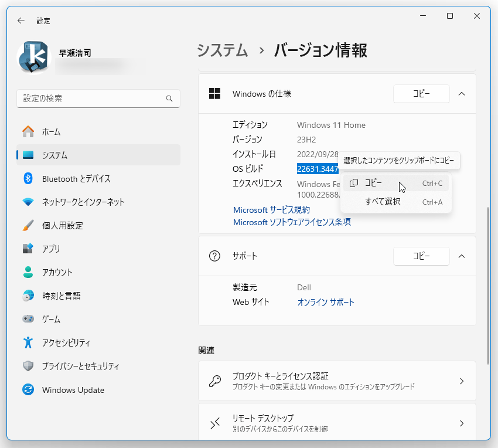Click the version value 23H2
The height and width of the screenshot is (448, 498).
click(x=306, y=140)
